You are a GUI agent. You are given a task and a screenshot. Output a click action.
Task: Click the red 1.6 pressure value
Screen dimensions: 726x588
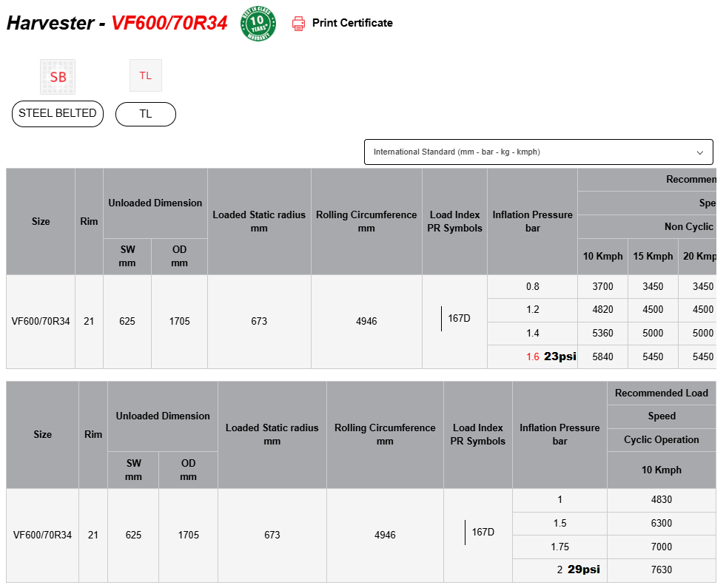(x=532, y=356)
